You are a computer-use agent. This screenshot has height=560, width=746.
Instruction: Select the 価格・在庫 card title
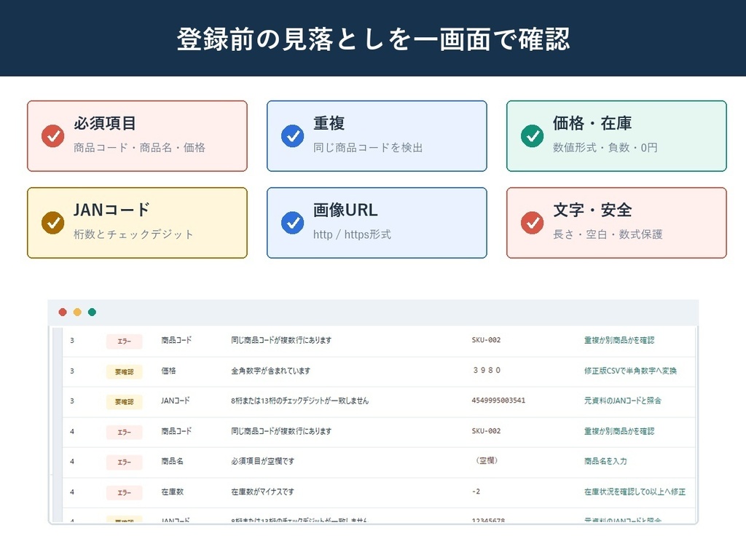click(x=592, y=123)
